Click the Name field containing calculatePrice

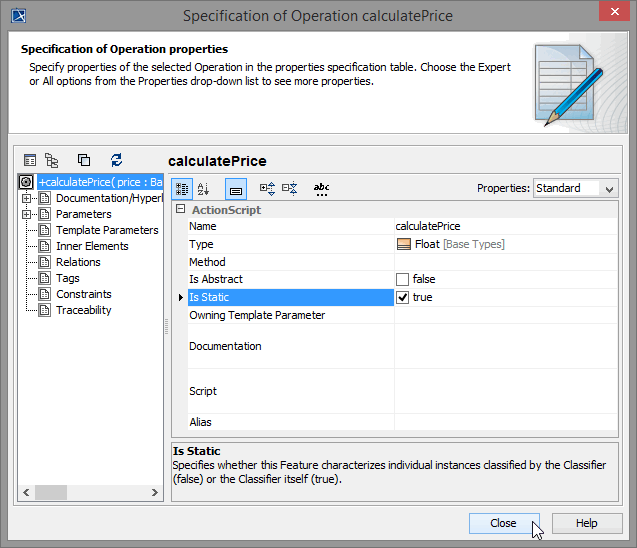point(505,226)
